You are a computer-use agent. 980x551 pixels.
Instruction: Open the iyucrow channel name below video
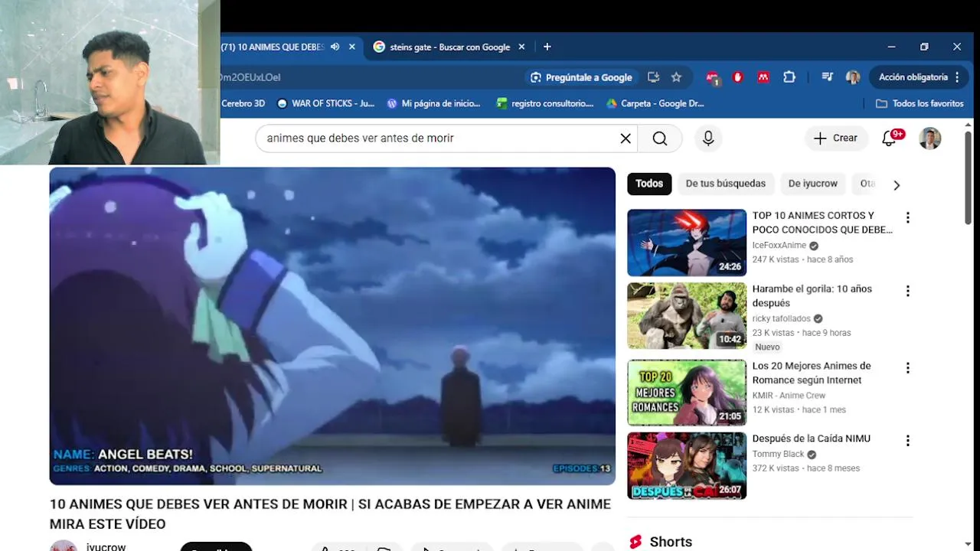pyautogui.click(x=106, y=546)
